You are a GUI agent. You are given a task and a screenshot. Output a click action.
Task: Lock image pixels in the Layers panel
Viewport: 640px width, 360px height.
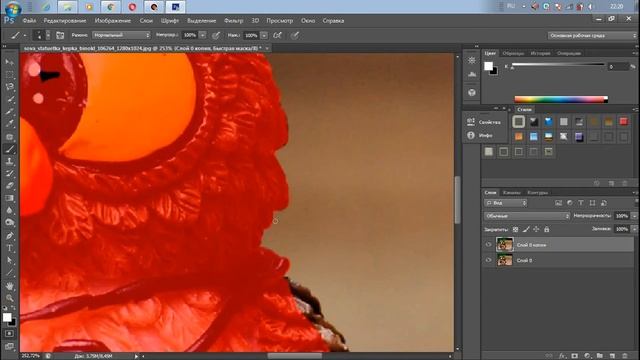coord(526,229)
